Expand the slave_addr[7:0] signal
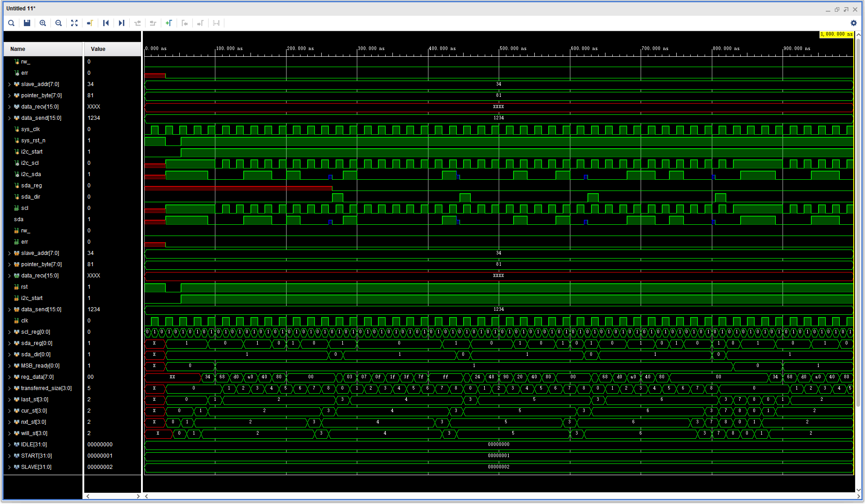This screenshot has width=865, height=504. pos(9,84)
